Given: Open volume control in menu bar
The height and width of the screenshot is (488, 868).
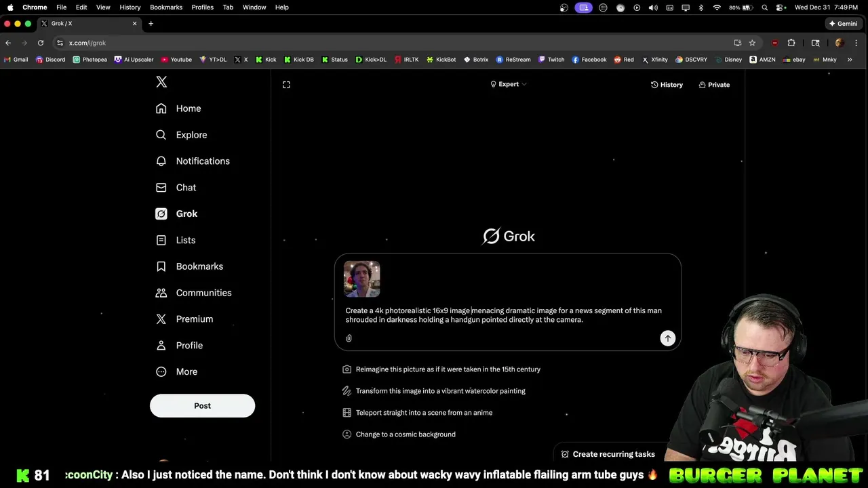Looking at the screenshot, I should [x=652, y=7].
